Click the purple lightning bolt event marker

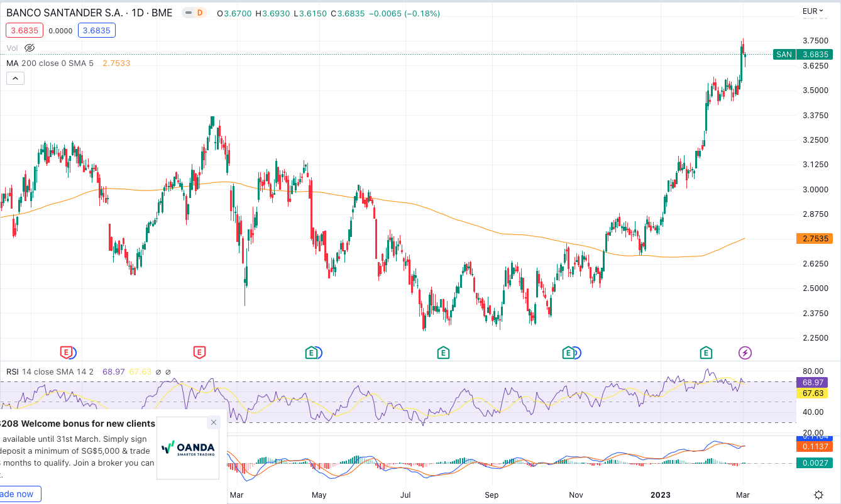745,353
